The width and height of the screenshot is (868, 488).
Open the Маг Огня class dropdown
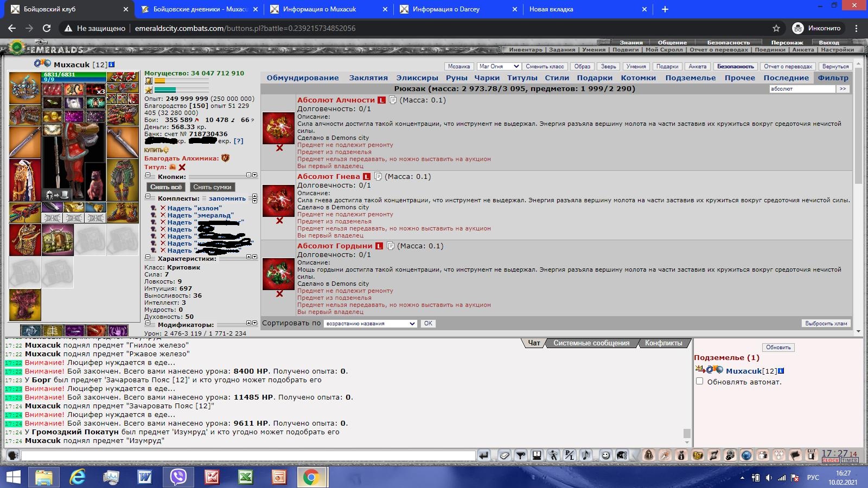[x=499, y=66]
